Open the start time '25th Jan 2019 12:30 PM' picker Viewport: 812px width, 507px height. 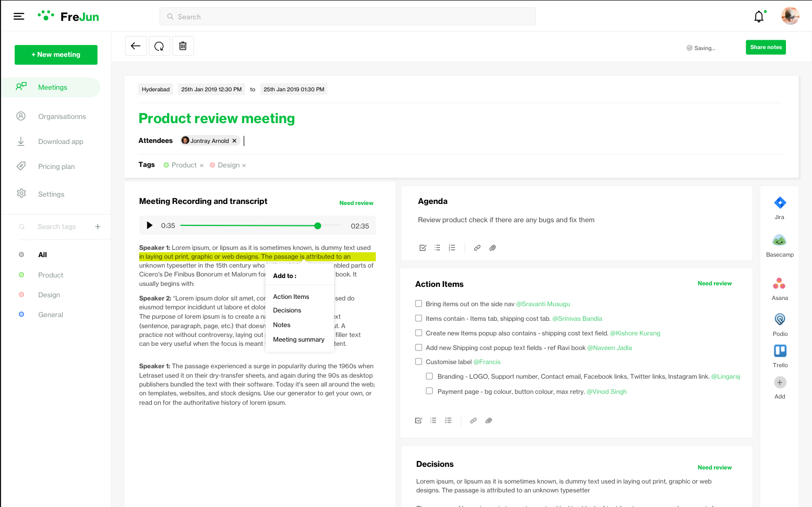coord(211,89)
